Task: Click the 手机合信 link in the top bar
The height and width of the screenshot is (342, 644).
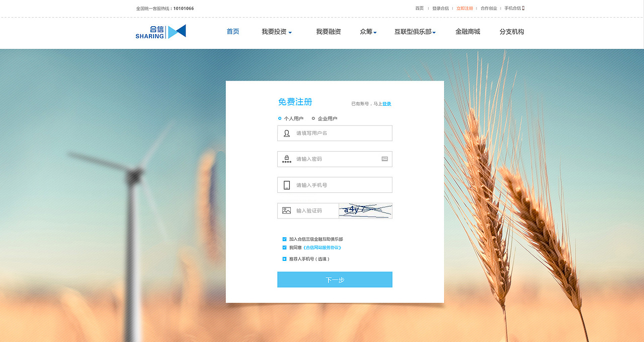Action: pyautogui.click(x=513, y=8)
